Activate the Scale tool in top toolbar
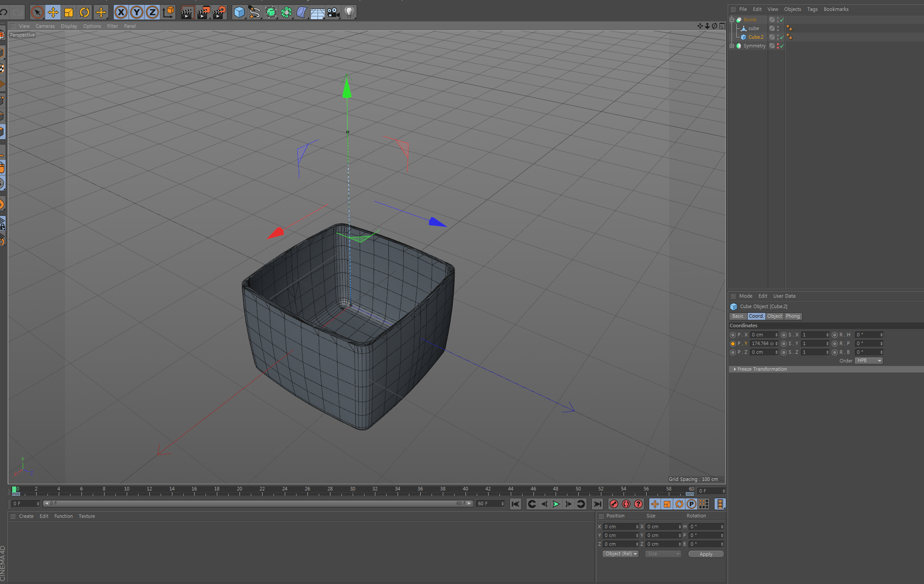Viewport: 924px width, 584px height. point(69,13)
